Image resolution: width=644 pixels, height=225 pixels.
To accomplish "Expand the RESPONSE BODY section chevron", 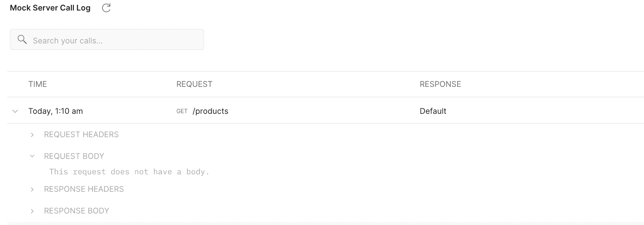I will pos(32,211).
